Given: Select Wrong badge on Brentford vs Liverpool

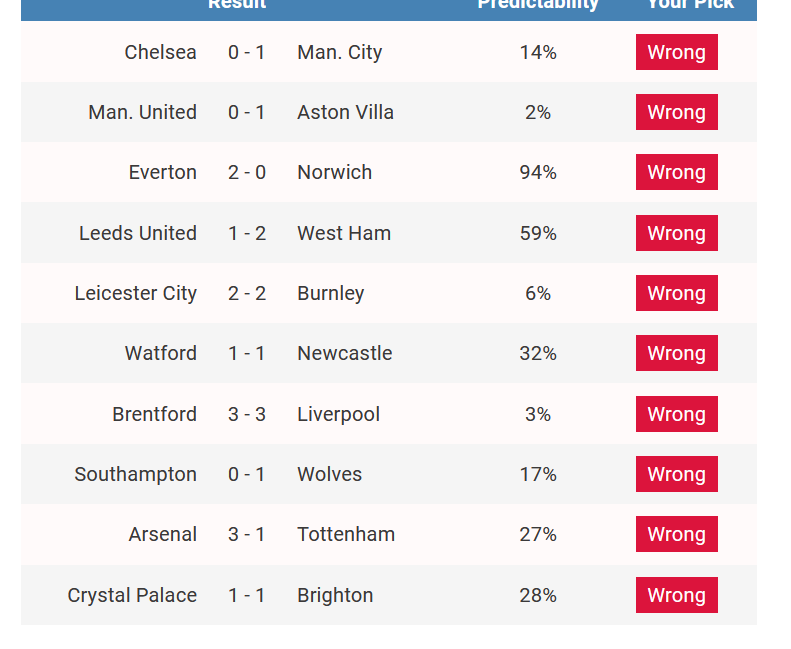Looking at the screenshot, I should 676,414.
